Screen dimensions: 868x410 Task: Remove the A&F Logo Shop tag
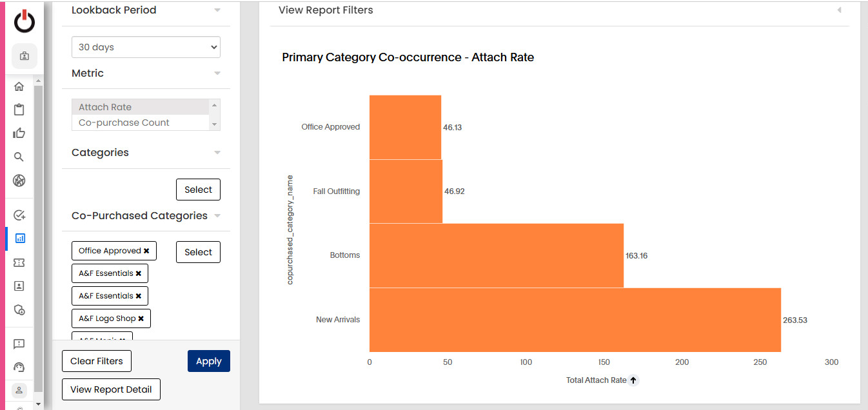(x=141, y=318)
